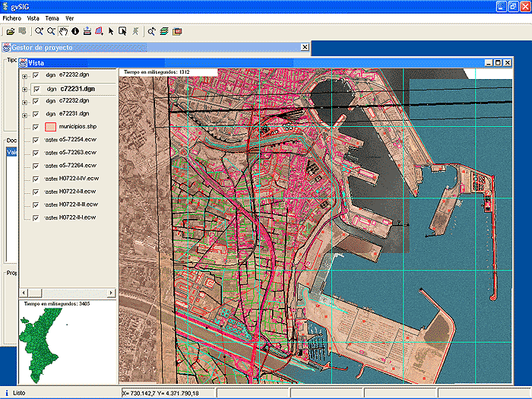Disable the H0722-I-IV.ecw raster layer

pyautogui.click(x=36, y=179)
